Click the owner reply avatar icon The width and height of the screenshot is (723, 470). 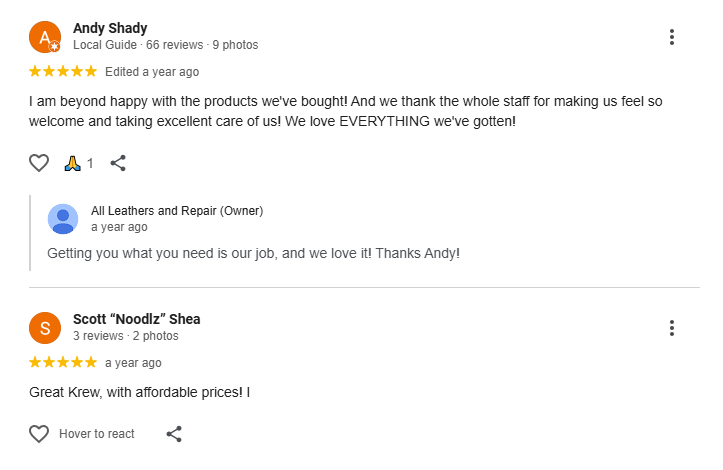63,218
